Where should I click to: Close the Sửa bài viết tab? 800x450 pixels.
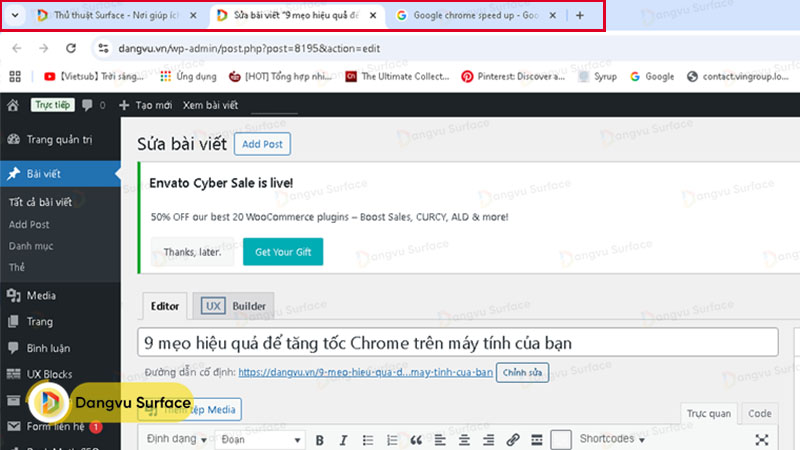click(x=373, y=15)
